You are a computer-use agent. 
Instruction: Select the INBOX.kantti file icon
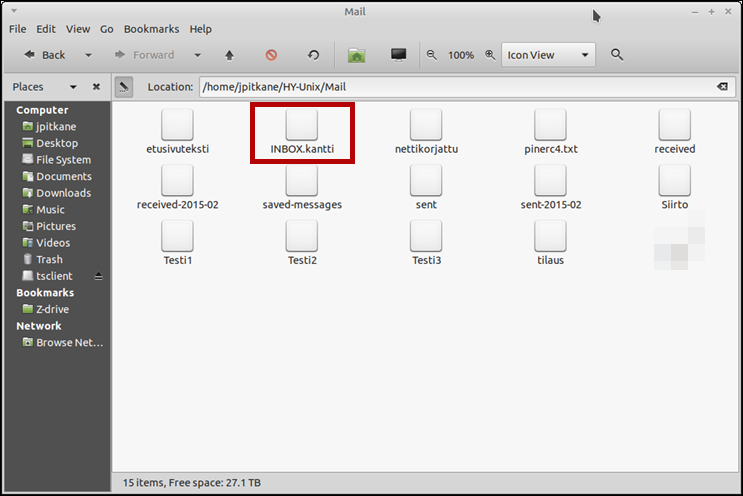pyautogui.click(x=302, y=125)
